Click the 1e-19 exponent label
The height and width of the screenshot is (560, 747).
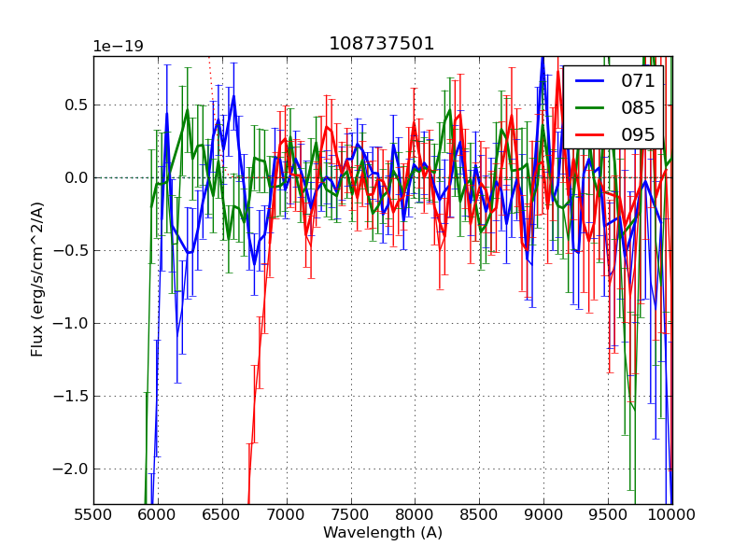point(118,46)
